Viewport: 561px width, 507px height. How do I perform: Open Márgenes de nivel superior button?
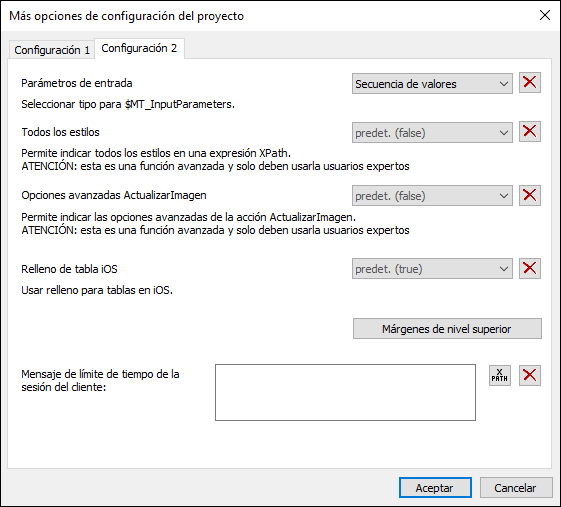[x=447, y=328]
